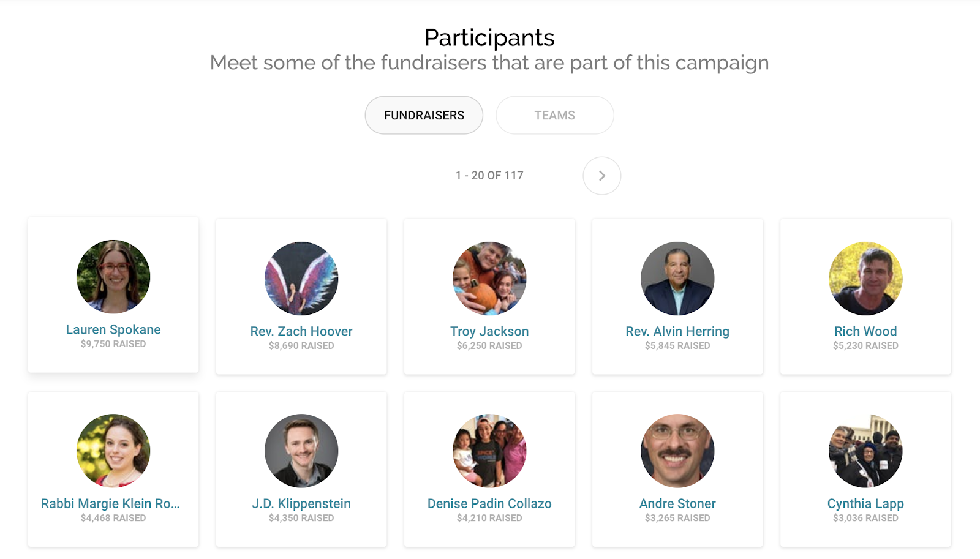Screen dimensions: 980x559
Task: Open the Denise Padin Collazo name link
Action: pos(489,503)
